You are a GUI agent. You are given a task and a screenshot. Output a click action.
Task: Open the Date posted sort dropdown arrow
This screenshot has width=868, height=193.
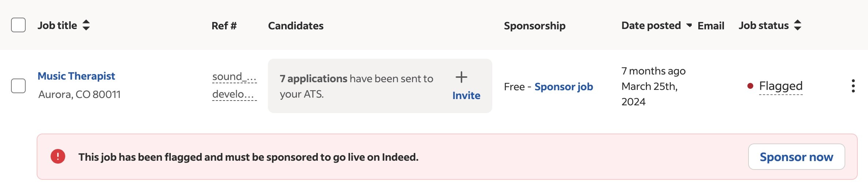689,25
